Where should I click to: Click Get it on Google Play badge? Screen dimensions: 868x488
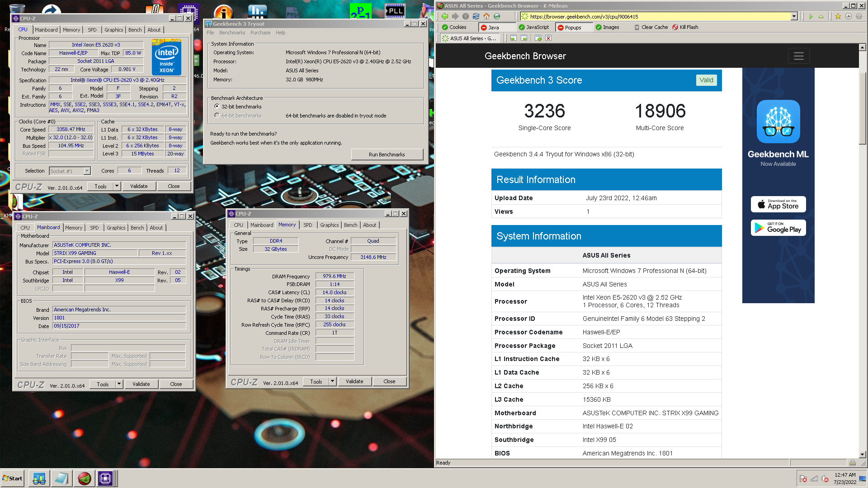tap(778, 228)
